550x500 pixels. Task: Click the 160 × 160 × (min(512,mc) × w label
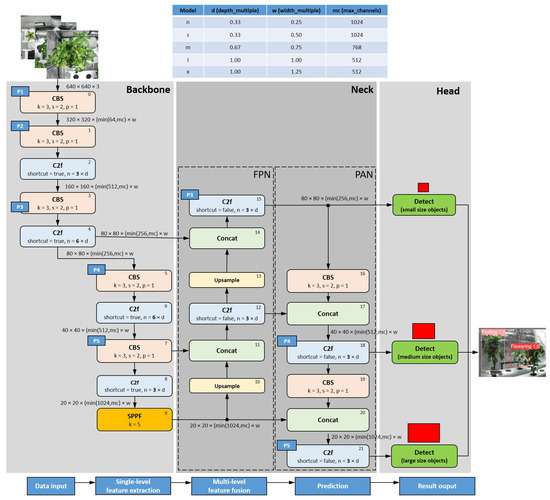point(101,187)
